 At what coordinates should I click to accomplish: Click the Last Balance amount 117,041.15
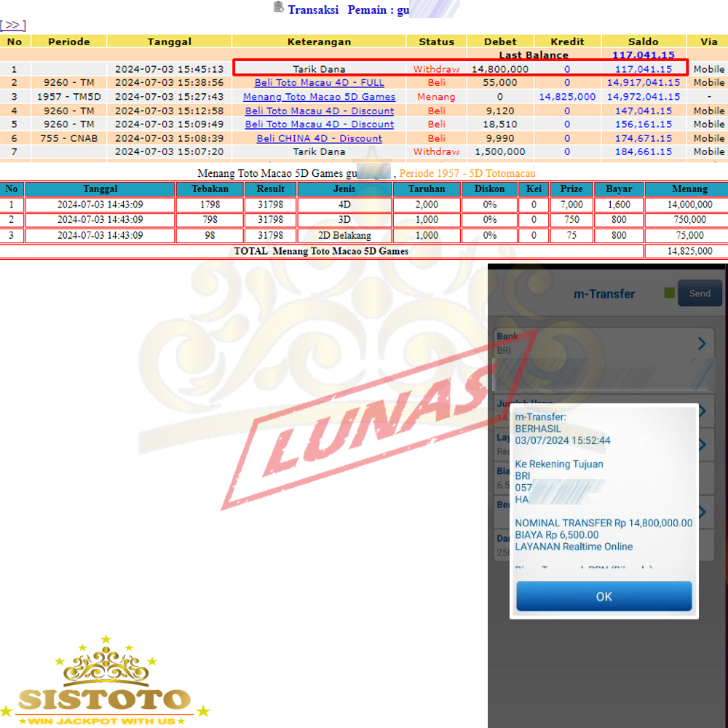click(643, 55)
